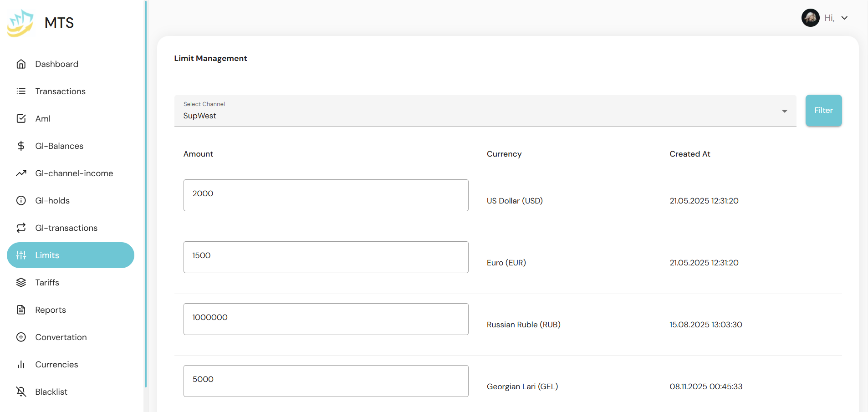The height and width of the screenshot is (412, 868).
Task: Click the Aml checkmark icon
Action: pyautogui.click(x=21, y=119)
